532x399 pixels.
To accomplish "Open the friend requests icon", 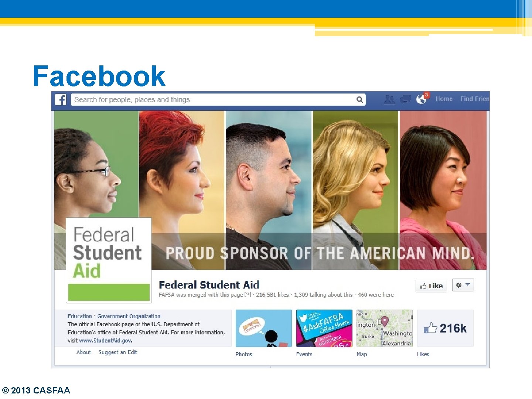I will pos(389,99).
